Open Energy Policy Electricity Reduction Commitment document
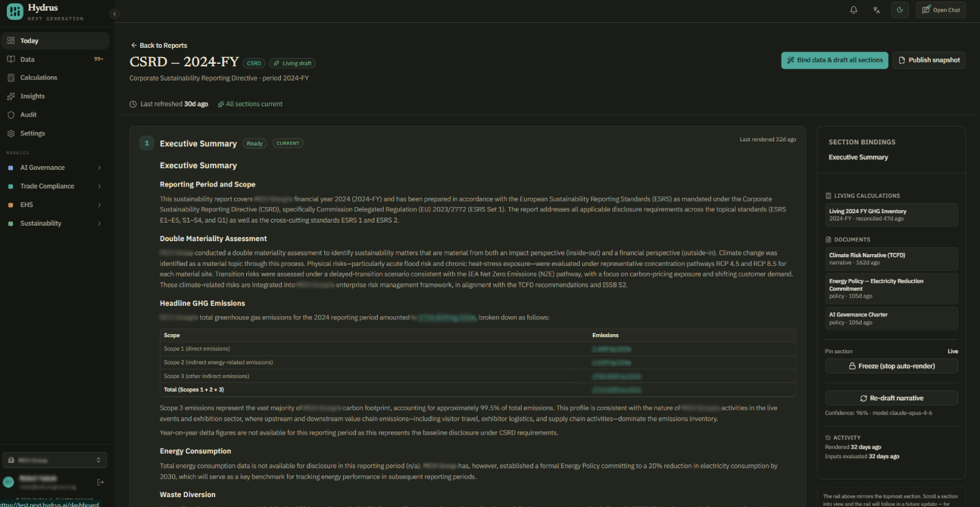Image resolution: width=980 pixels, height=507 pixels. pos(891,289)
